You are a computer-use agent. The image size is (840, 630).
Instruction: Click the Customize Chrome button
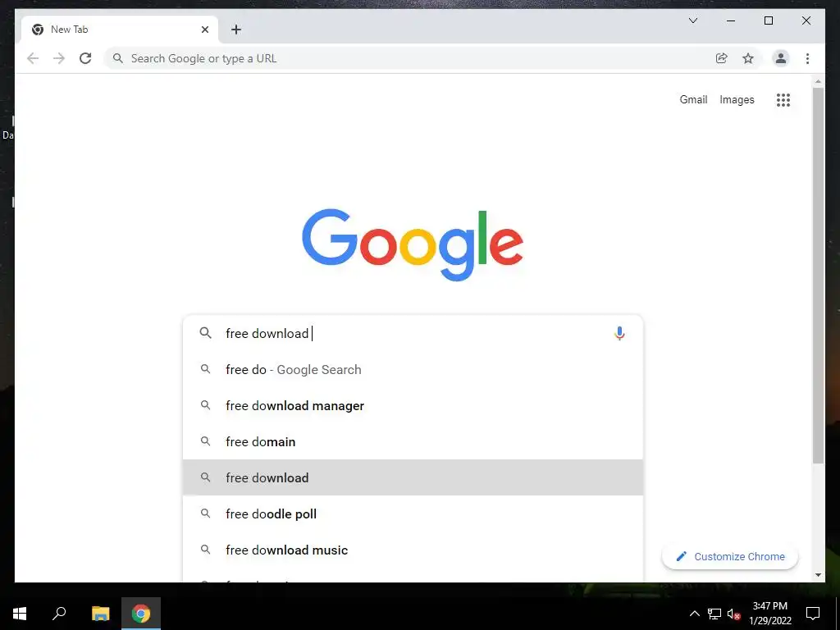(x=730, y=557)
